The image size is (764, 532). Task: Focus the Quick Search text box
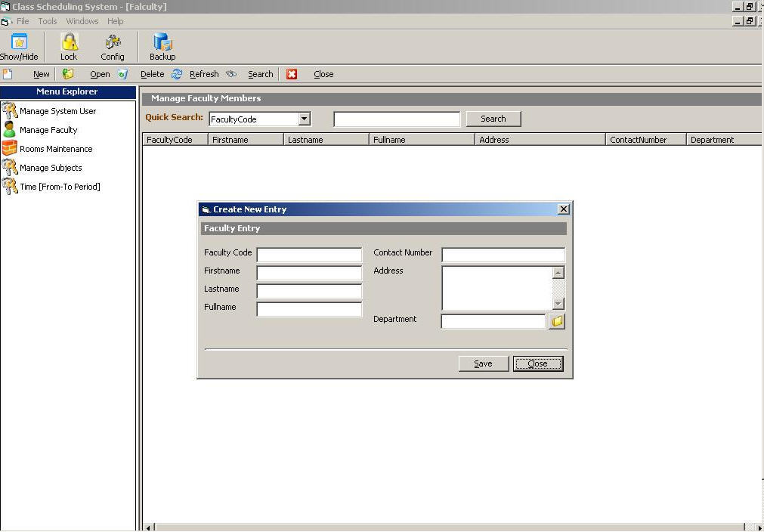tap(397, 119)
